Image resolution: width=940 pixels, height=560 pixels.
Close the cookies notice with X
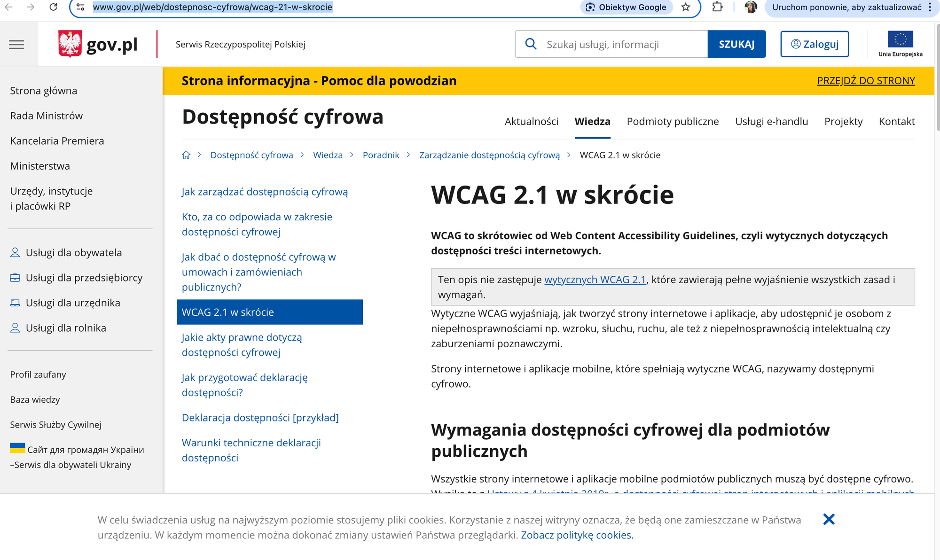pos(829,519)
